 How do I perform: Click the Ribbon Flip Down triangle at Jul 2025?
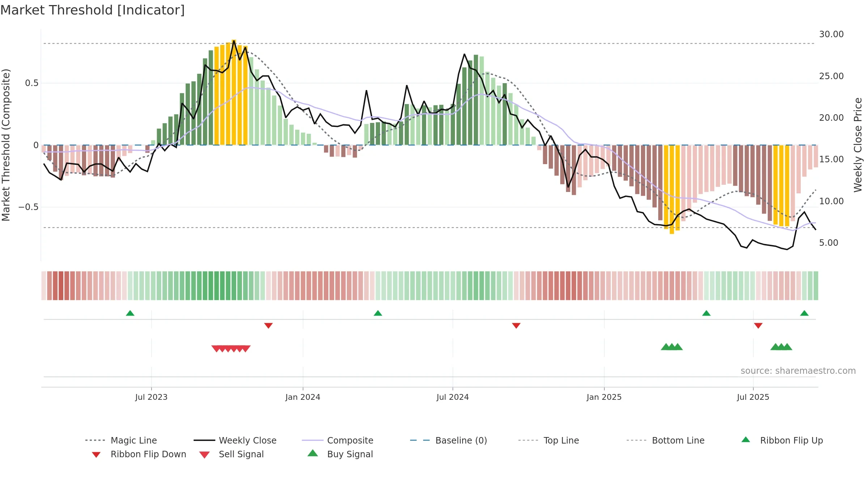(x=758, y=326)
